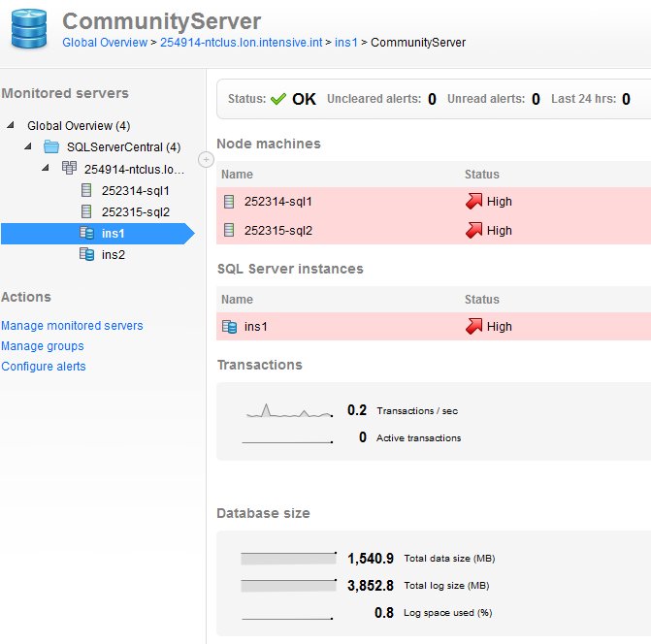651x644 pixels.
Task: Click the SQLServerCentral folder icon
Action: tap(51, 147)
